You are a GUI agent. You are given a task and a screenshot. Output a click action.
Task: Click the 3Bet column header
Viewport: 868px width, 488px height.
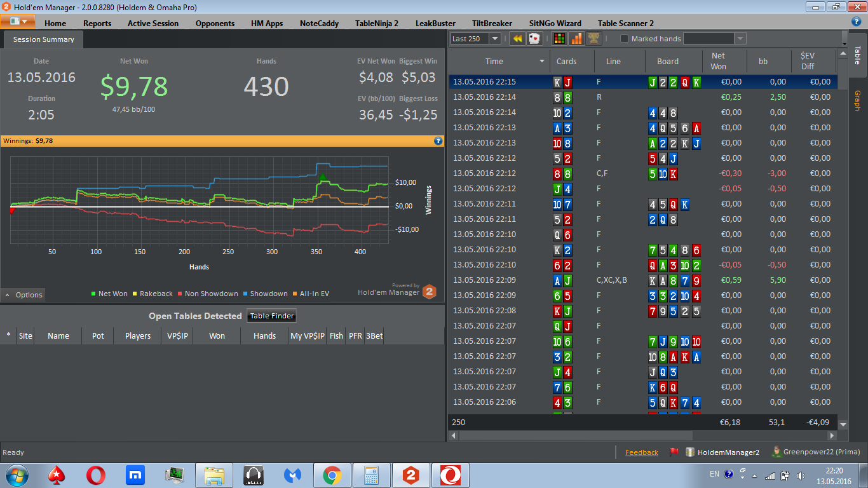pos(374,336)
